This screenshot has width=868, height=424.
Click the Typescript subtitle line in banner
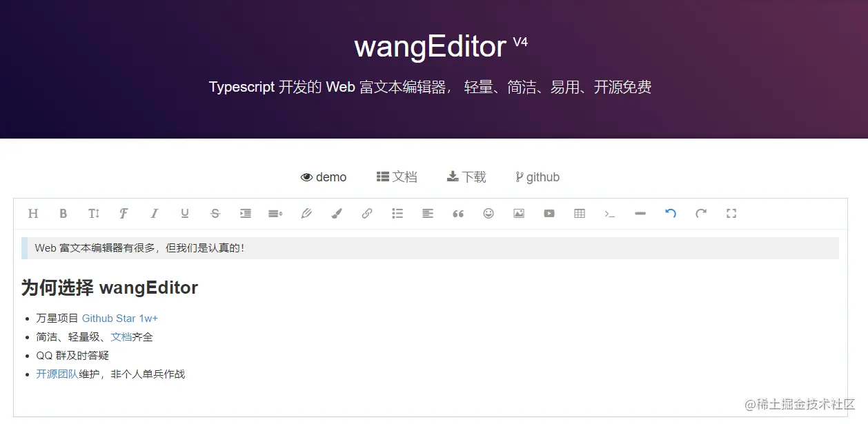pos(431,88)
